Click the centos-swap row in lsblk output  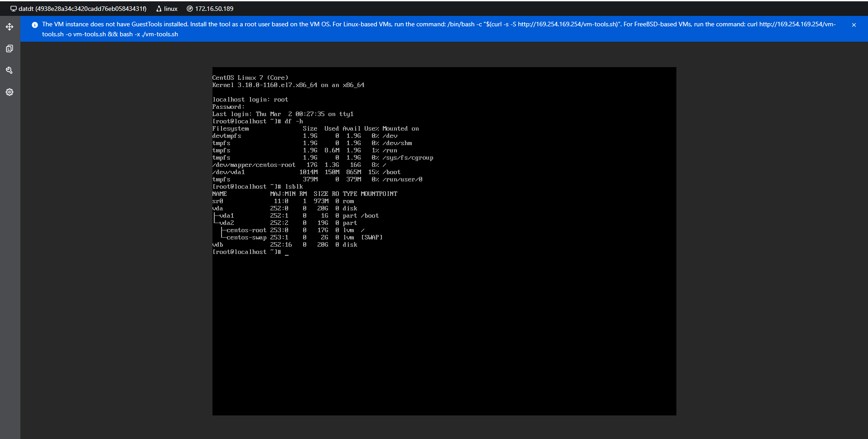[246, 238]
